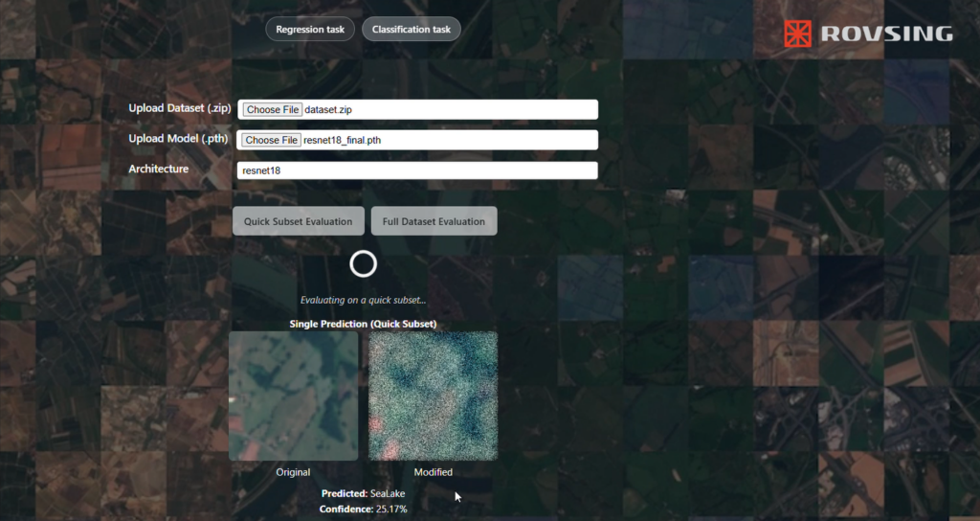980x521 pixels.
Task: Click the 'Modified' caption
Action: click(434, 472)
